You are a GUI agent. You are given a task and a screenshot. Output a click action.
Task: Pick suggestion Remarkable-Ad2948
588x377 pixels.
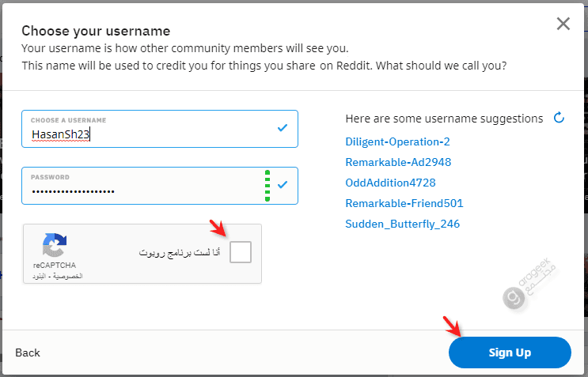click(x=398, y=163)
